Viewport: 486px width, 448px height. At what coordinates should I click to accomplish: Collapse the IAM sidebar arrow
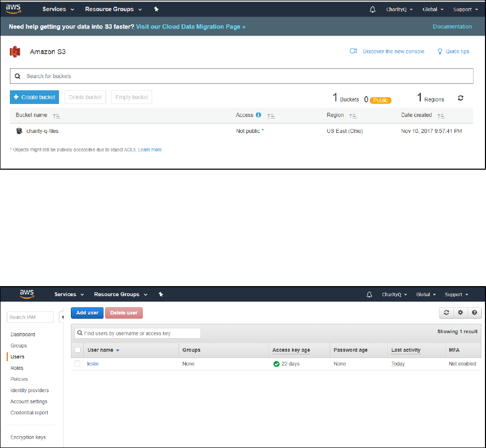[x=62, y=317]
